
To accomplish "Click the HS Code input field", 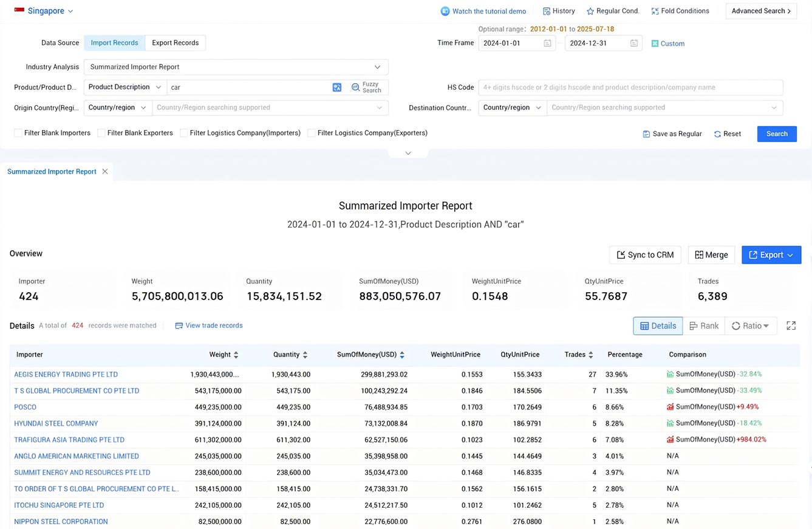I will [630, 87].
